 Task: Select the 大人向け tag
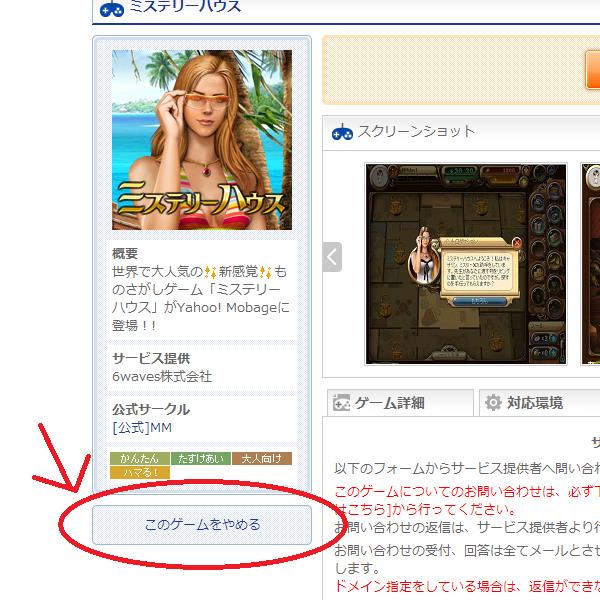click(262, 458)
